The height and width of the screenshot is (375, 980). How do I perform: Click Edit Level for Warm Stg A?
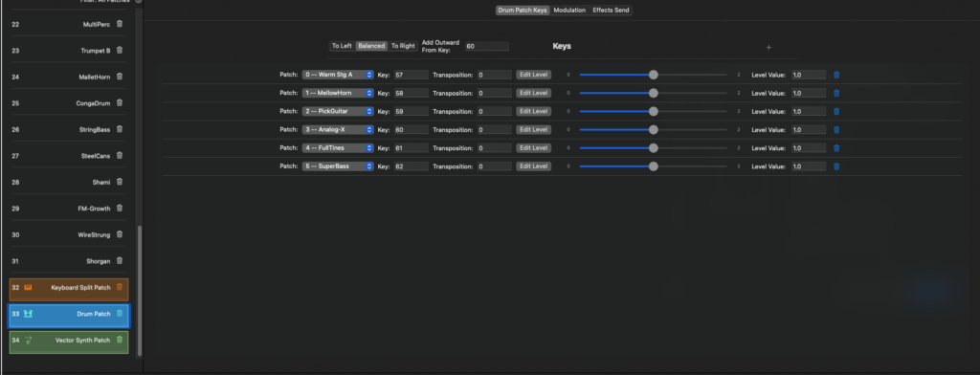point(534,75)
